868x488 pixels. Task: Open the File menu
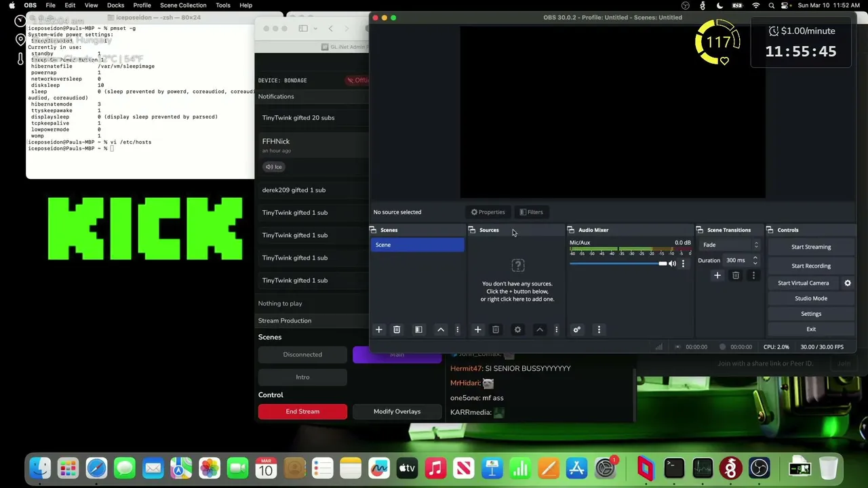pos(50,5)
